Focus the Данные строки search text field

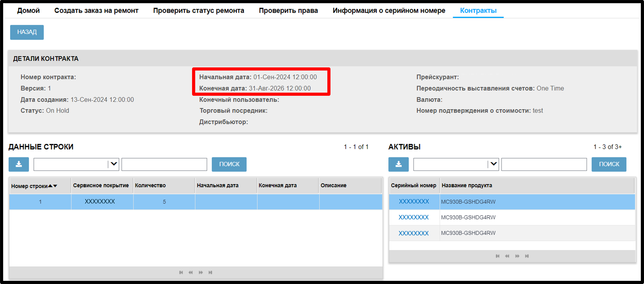[x=164, y=164]
